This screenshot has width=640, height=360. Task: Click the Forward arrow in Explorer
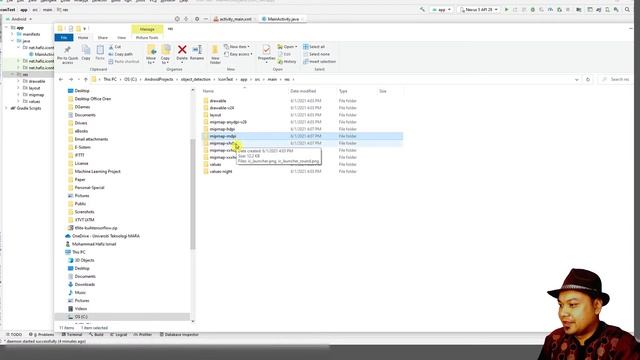click(71, 80)
